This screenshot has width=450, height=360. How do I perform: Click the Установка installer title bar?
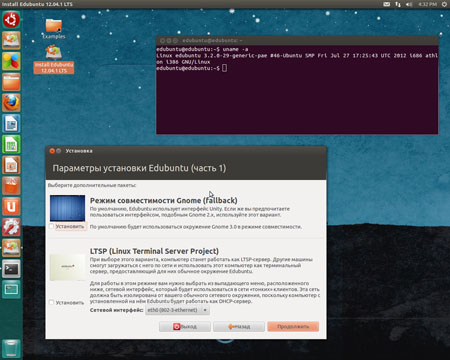click(x=186, y=151)
